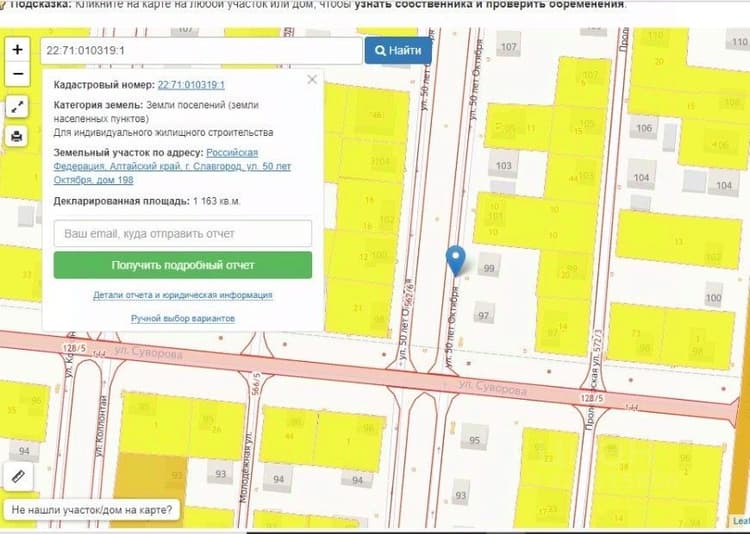Select building 100 on the right side

713,297
